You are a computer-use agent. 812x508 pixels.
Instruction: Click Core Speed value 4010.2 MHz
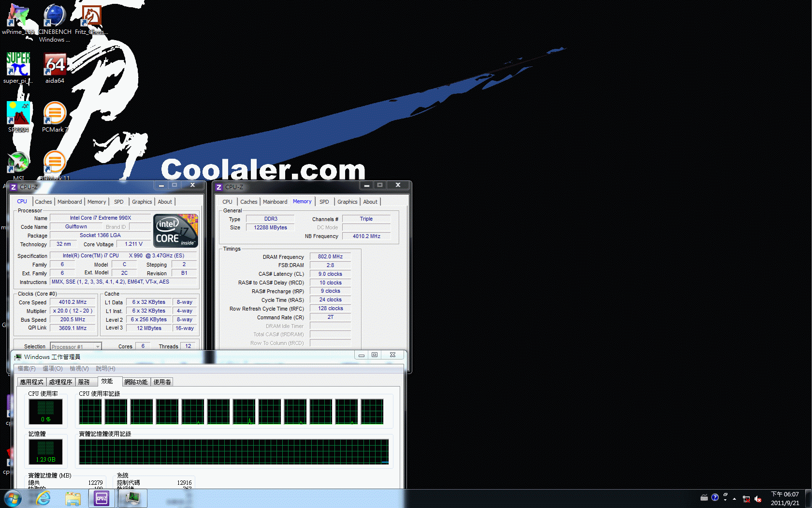73,302
